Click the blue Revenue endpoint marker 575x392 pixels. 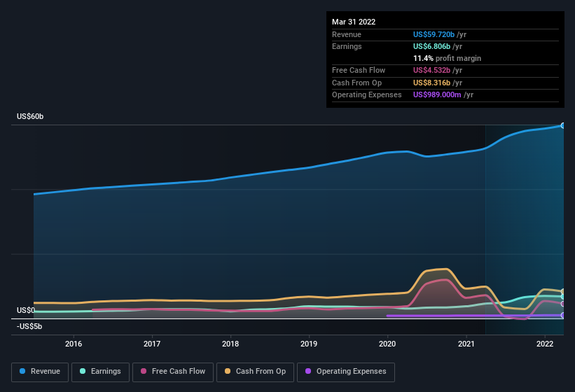pyautogui.click(x=563, y=126)
